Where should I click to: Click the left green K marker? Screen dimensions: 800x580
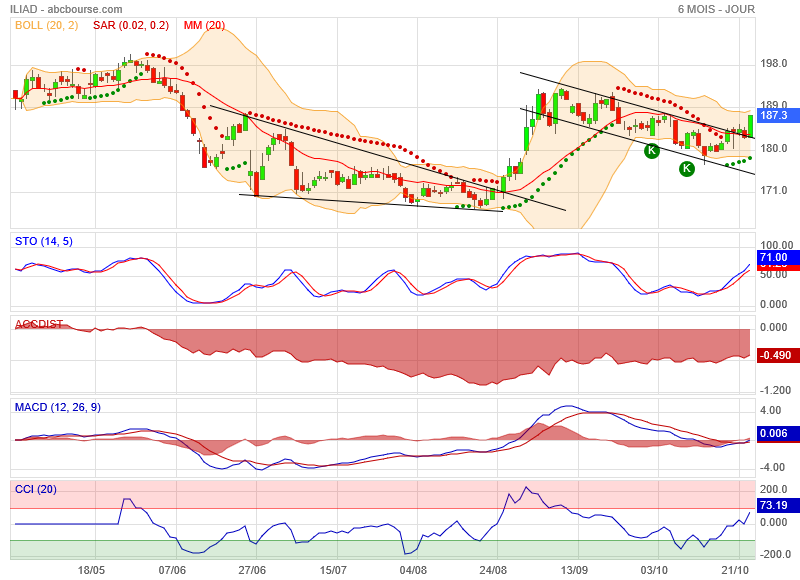coord(652,150)
